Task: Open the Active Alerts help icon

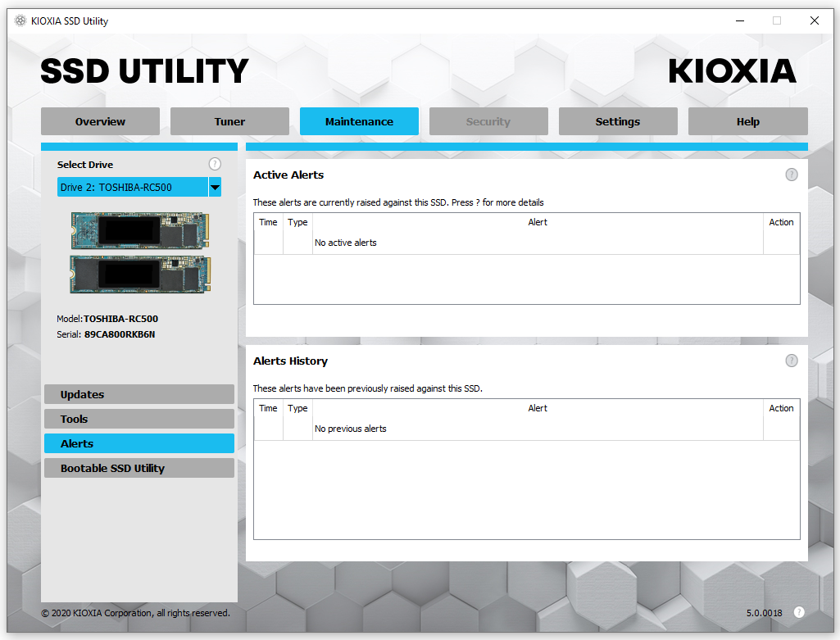Action: tap(792, 175)
